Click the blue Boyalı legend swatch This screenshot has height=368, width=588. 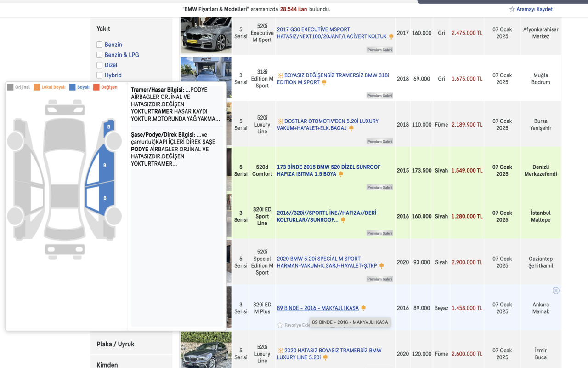[x=73, y=87]
